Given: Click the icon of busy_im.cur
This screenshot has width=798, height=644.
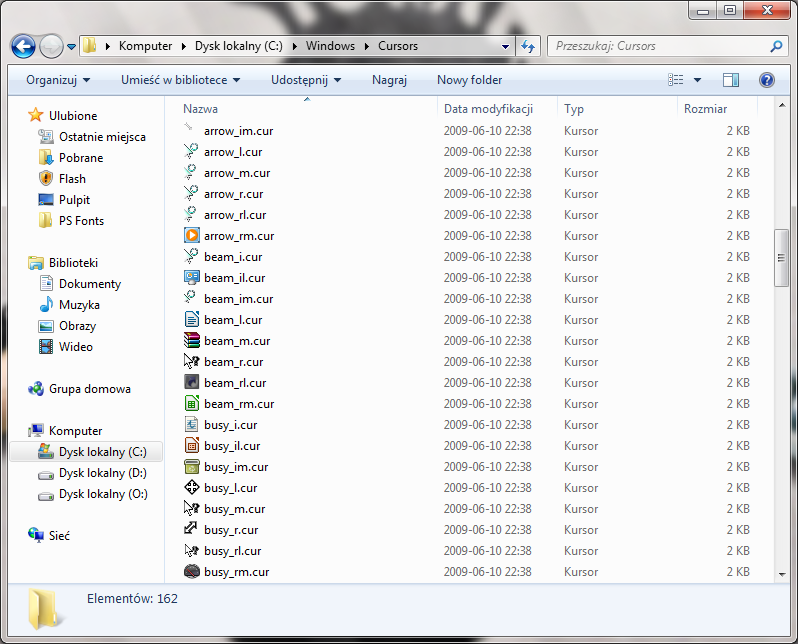Looking at the screenshot, I should pyautogui.click(x=191, y=466).
